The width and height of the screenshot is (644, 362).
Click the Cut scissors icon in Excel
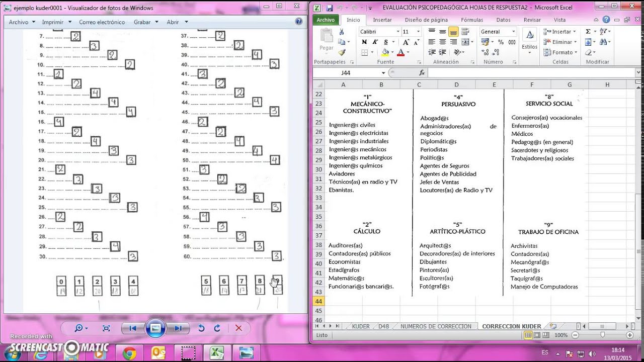342,32
